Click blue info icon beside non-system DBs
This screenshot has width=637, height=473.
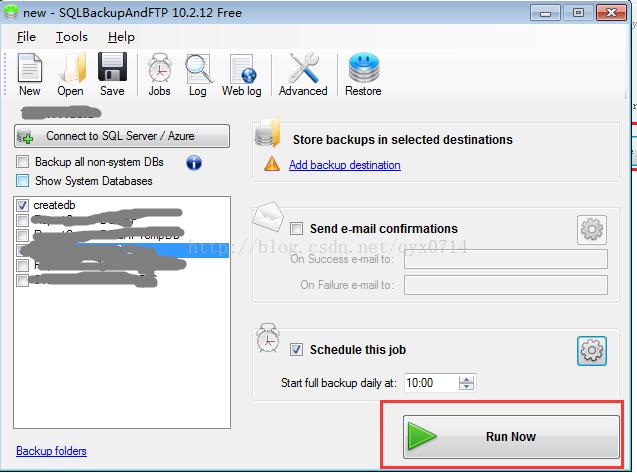194,163
